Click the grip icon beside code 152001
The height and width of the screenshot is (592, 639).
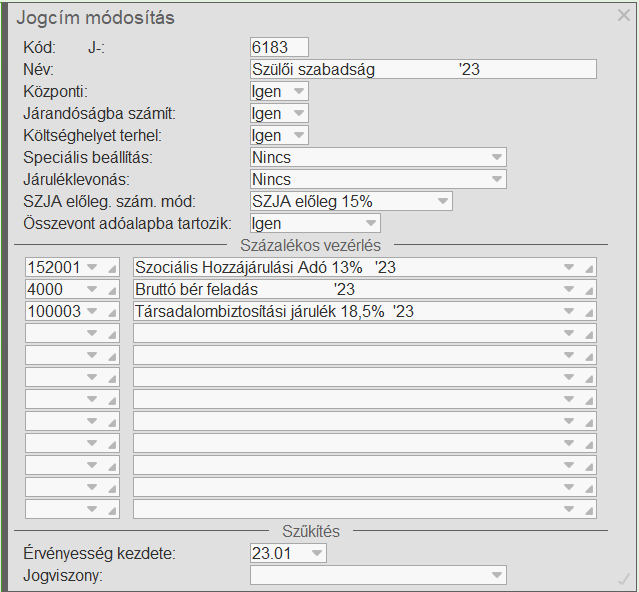tap(111, 268)
